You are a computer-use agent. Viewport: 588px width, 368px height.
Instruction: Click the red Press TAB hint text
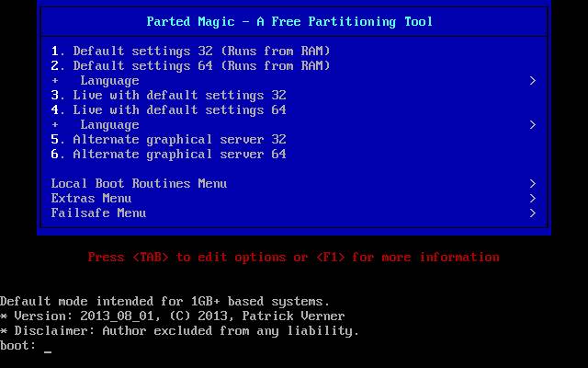[294, 258]
